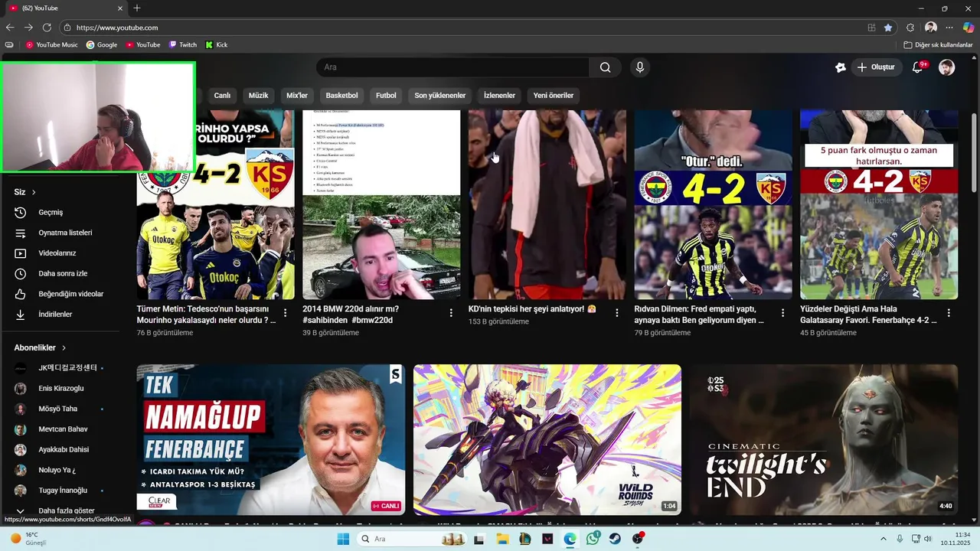Open Google bookmark
The width and height of the screenshot is (980, 551).
point(102,44)
